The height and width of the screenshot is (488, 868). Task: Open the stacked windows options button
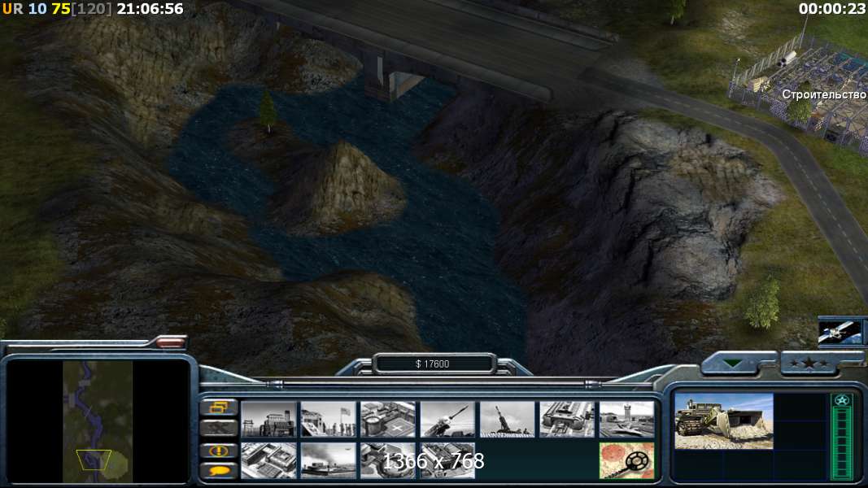pos(219,407)
